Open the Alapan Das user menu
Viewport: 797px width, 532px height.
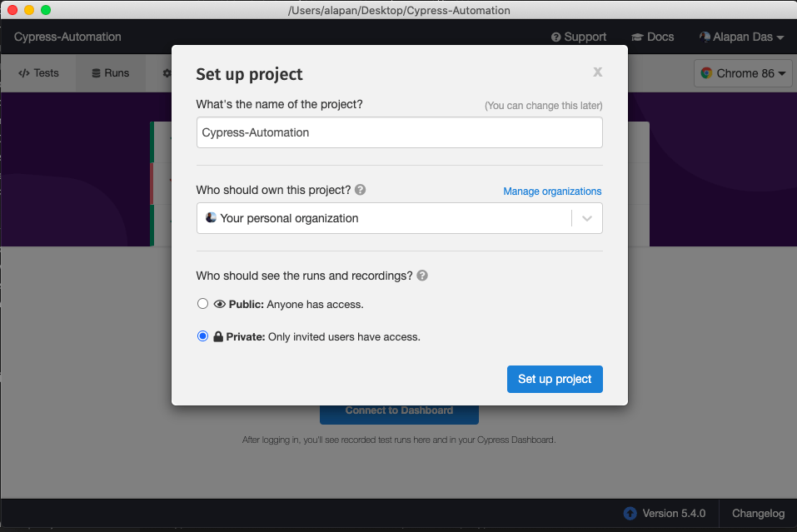point(741,37)
